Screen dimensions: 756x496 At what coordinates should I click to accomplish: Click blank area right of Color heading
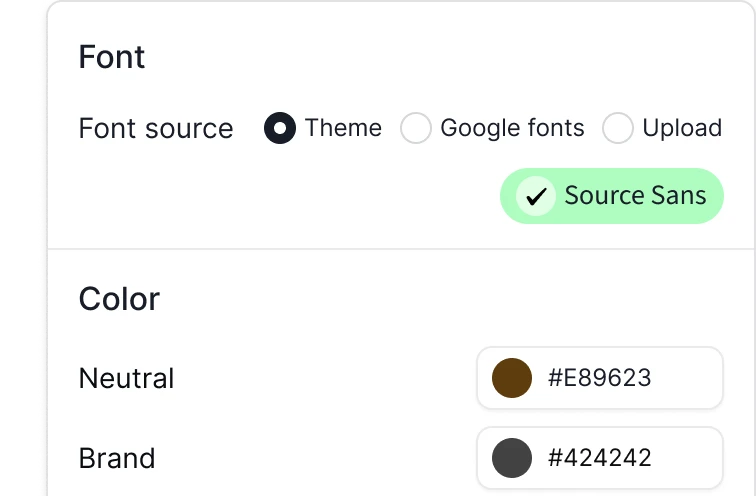tap(434, 299)
